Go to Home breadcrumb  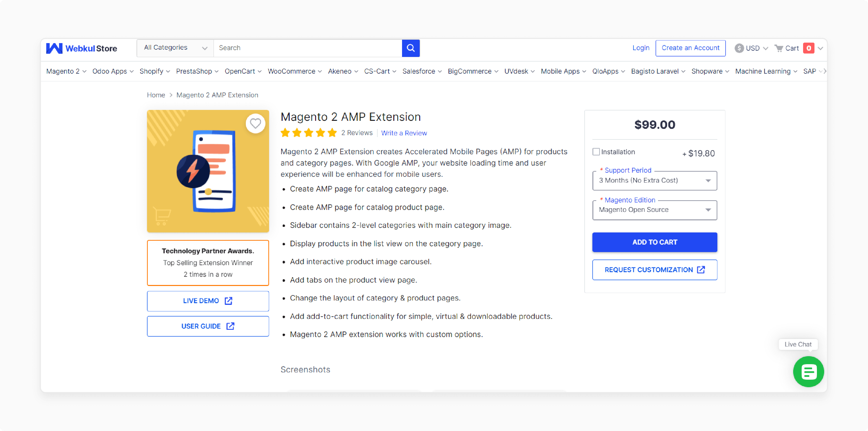pos(156,95)
